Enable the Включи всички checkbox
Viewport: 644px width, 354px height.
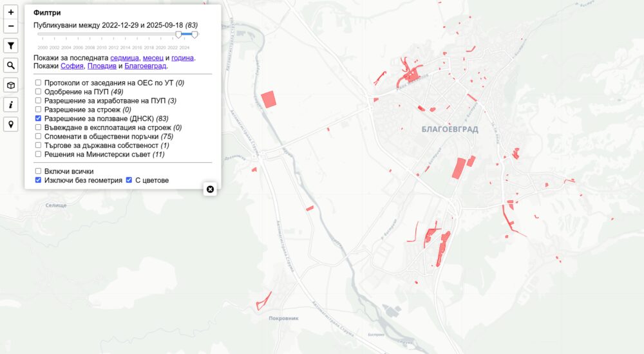[x=38, y=171]
